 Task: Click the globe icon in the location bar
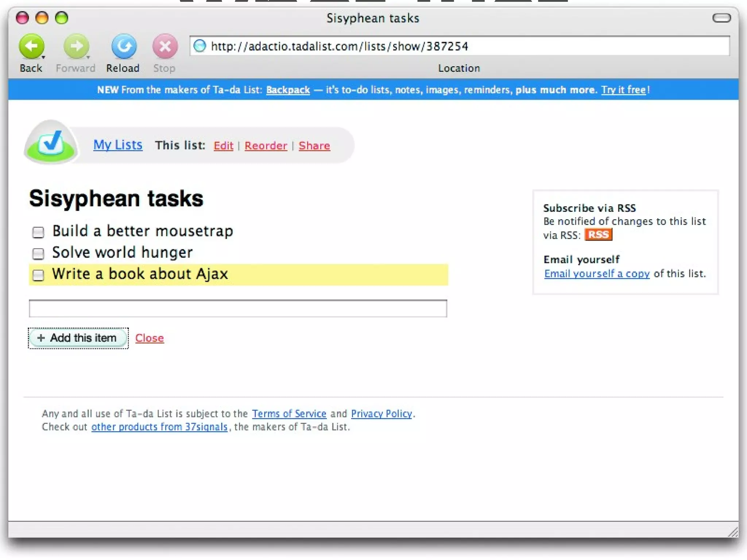coord(200,46)
